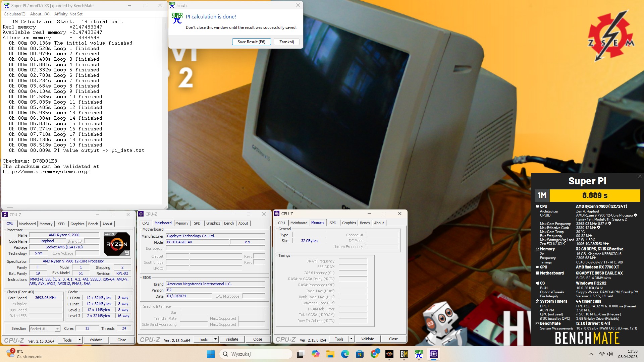Open SPD tab in middle CPU-Z window
Viewport: 644px width, 362px height.
pyautogui.click(x=197, y=223)
